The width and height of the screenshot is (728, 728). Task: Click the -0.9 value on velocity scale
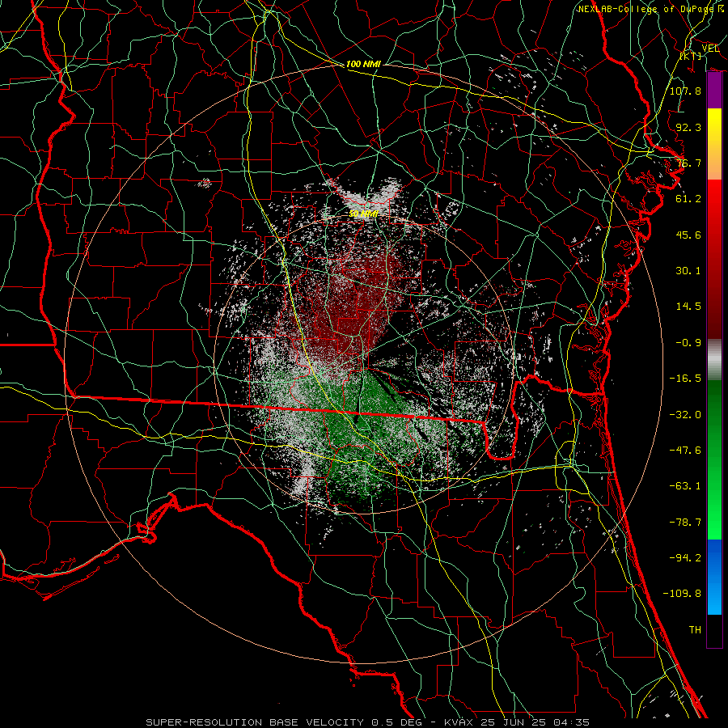[688, 343]
